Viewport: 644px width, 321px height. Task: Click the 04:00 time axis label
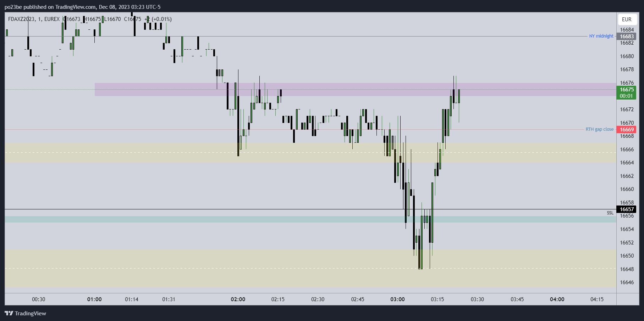557,299
